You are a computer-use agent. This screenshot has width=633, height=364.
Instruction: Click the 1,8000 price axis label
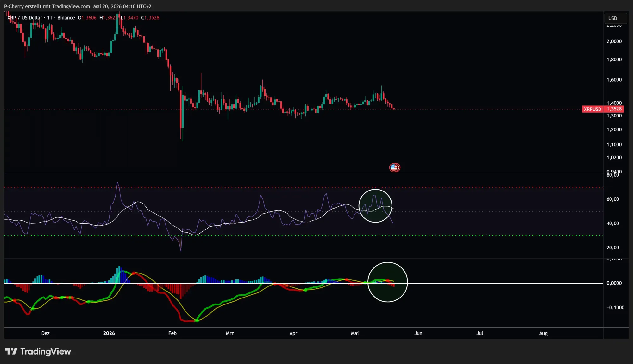click(614, 60)
